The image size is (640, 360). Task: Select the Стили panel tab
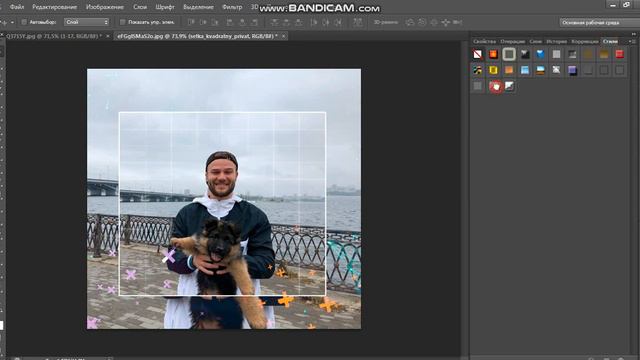click(610, 41)
